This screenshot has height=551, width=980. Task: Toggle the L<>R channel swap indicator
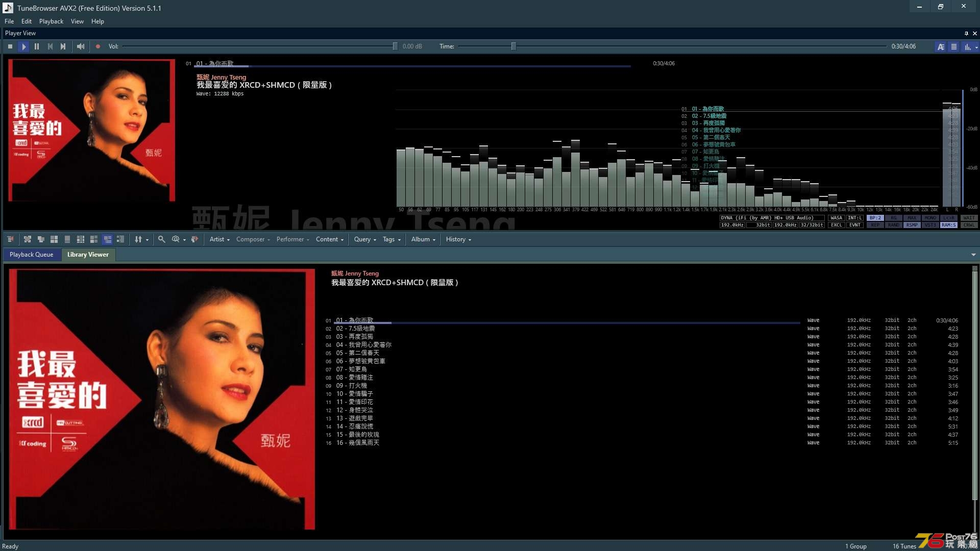tap(949, 218)
